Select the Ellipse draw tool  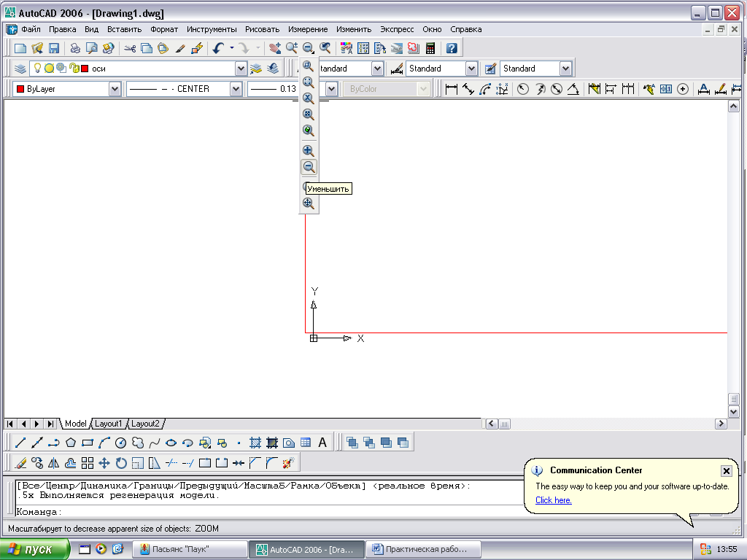coord(171,443)
